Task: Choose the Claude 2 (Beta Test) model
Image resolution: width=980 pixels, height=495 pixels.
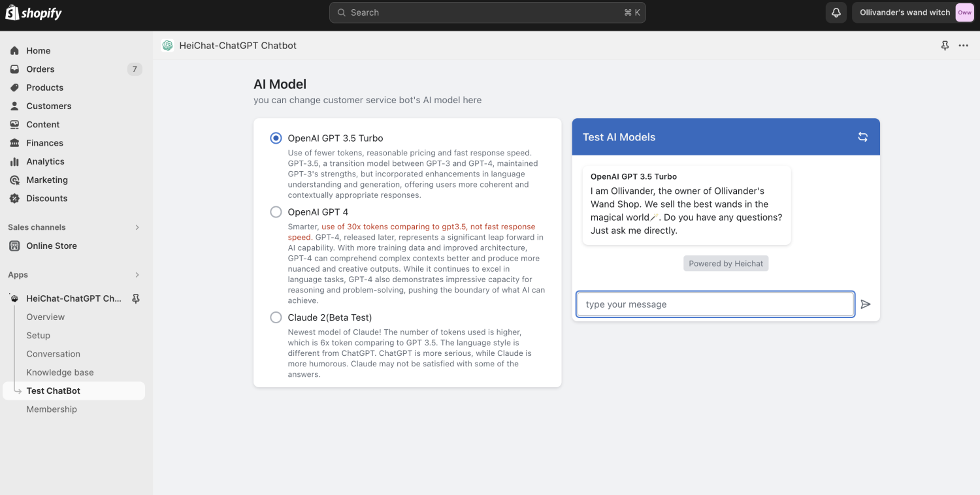Action: click(x=276, y=317)
